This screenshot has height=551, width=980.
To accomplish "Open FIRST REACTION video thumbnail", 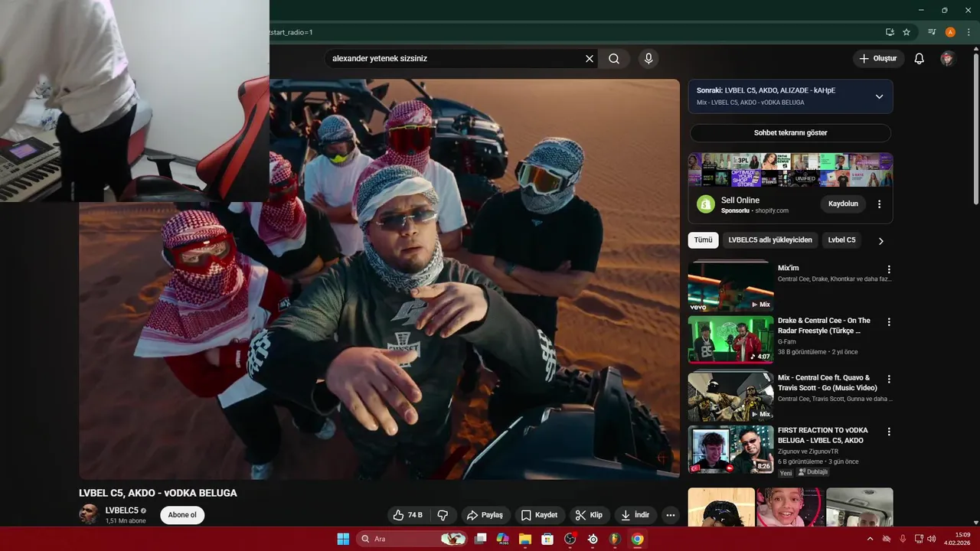I will pyautogui.click(x=730, y=448).
